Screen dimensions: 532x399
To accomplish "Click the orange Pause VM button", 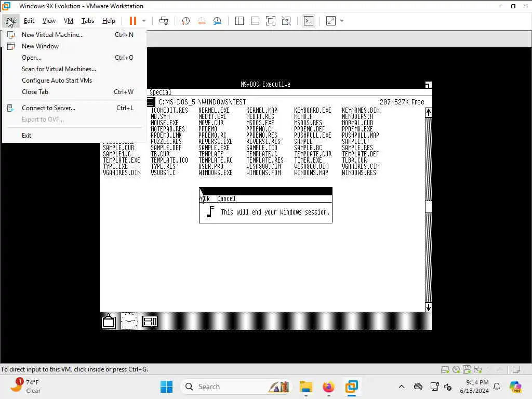I will [132, 21].
